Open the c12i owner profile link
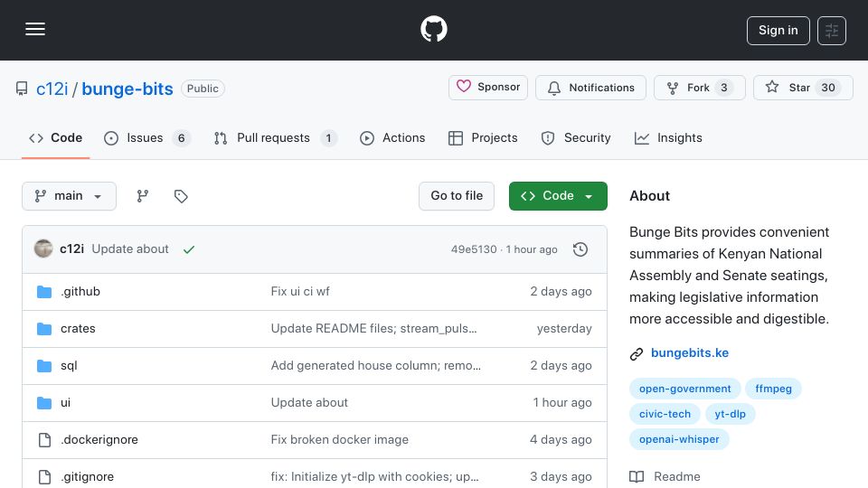The width and height of the screenshot is (868, 488). [52, 89]
